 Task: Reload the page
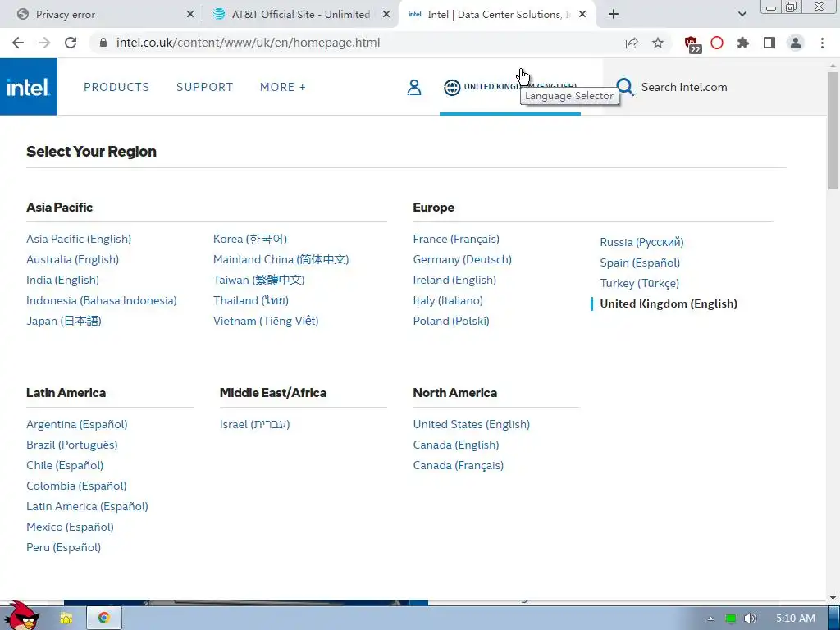[x=71, y=43]
